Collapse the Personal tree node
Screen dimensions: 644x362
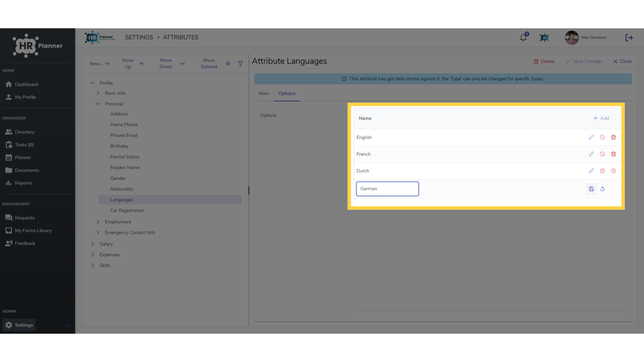coord(98,104)
